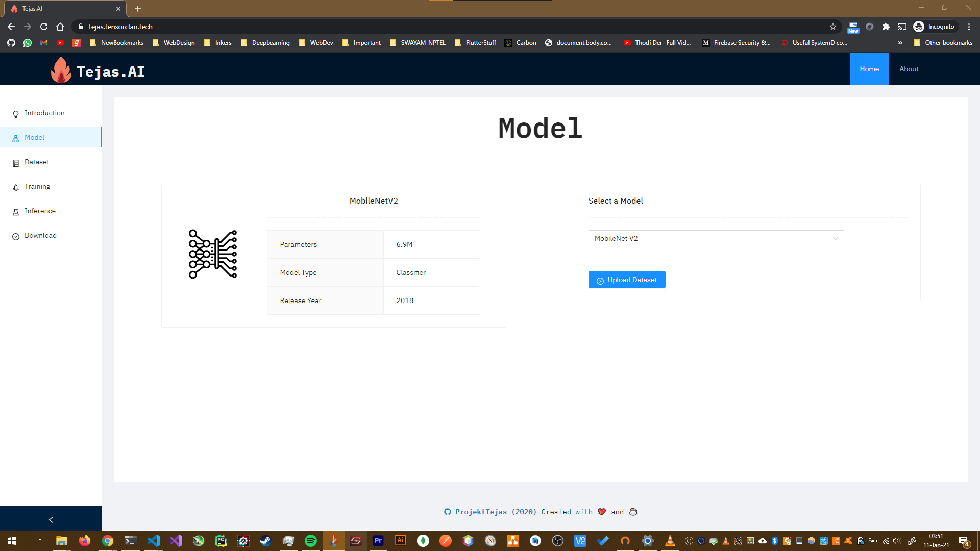Open the ProjektTejas footer link
The height and width of the screenshot is (551, 980).
tap(480, 512)
